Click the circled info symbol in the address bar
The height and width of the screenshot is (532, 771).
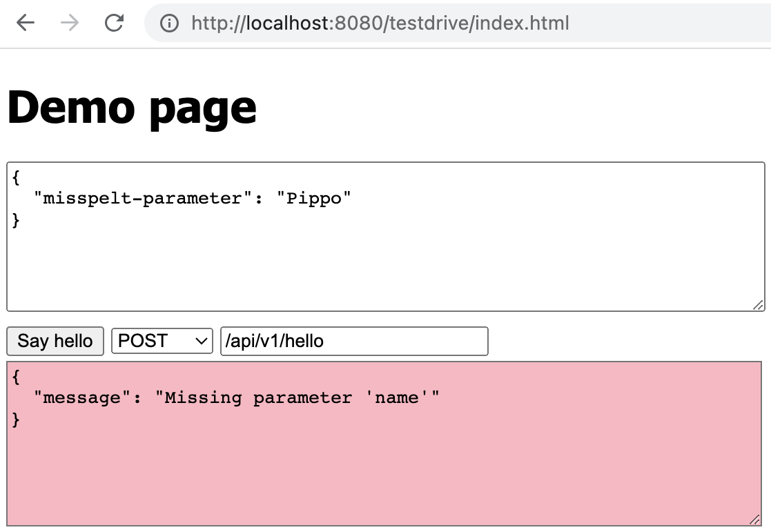point(170,23)
